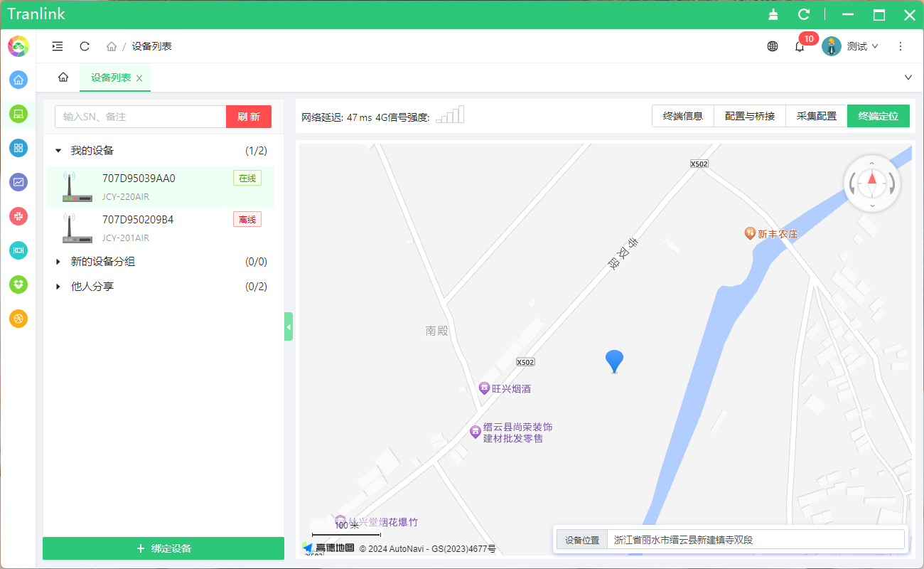Open the 采集配置 tab
The width and height of the screenshot is (924, 569).
click(x=817, y=116)
